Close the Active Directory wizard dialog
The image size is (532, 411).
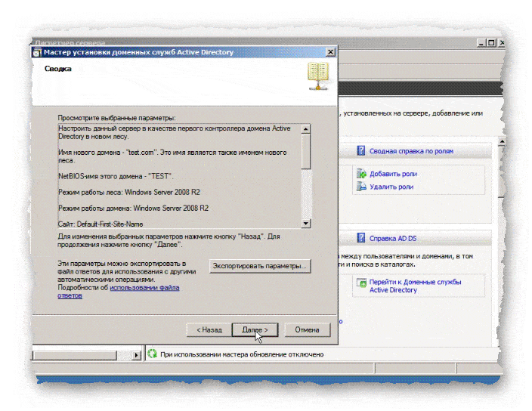pos(330,52)
